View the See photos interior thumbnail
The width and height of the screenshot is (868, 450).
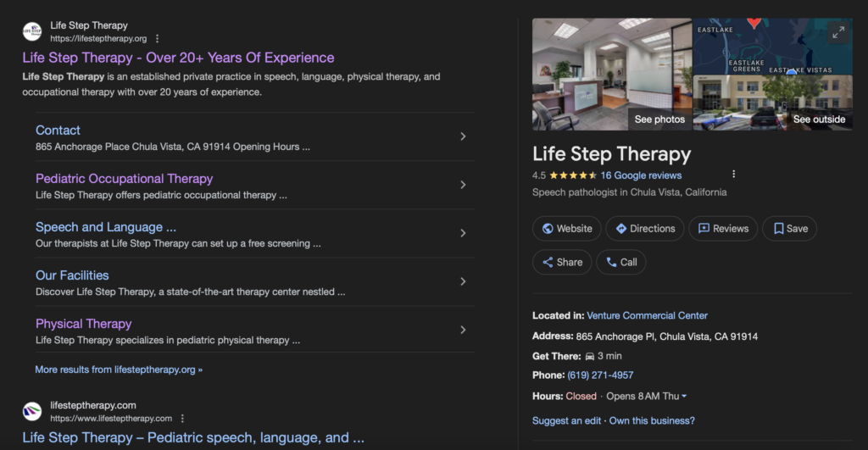click(611, 75)
